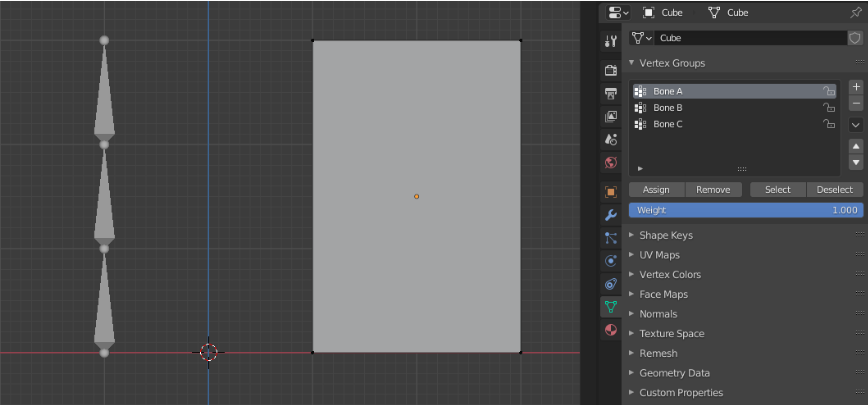Click the Cube mesh name field
This screenshot has height=405, width=868.
click(x=750, y=38)
